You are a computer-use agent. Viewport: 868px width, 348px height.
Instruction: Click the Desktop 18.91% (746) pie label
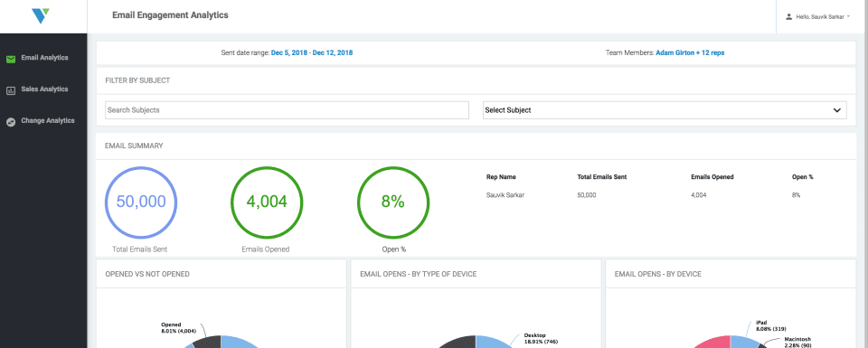click(x=541, y=339)
